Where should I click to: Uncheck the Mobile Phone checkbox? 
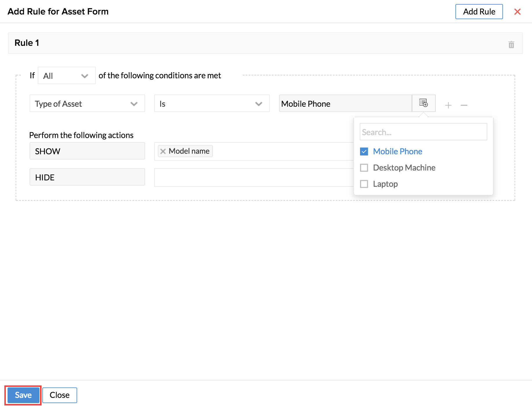364,151
